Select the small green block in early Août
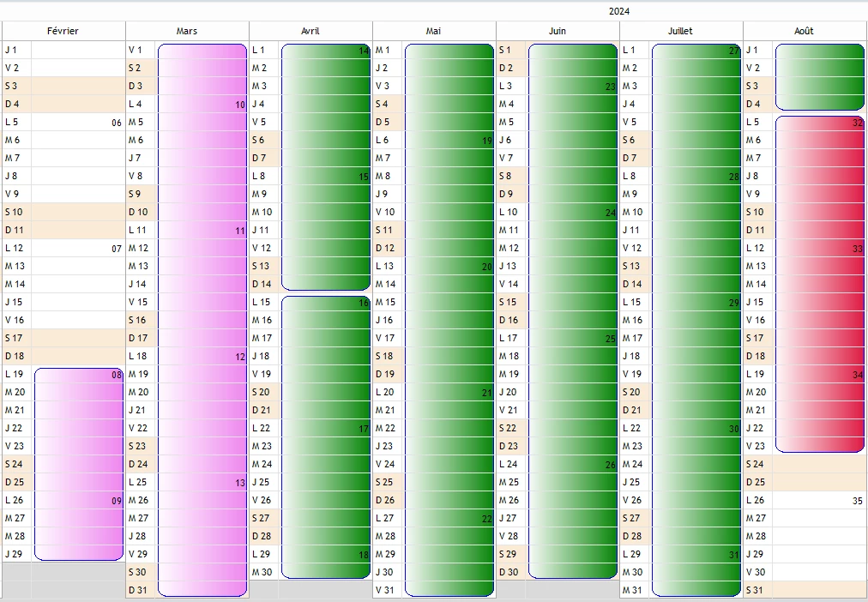Screen dimensions: 868x602 point(820,77)
